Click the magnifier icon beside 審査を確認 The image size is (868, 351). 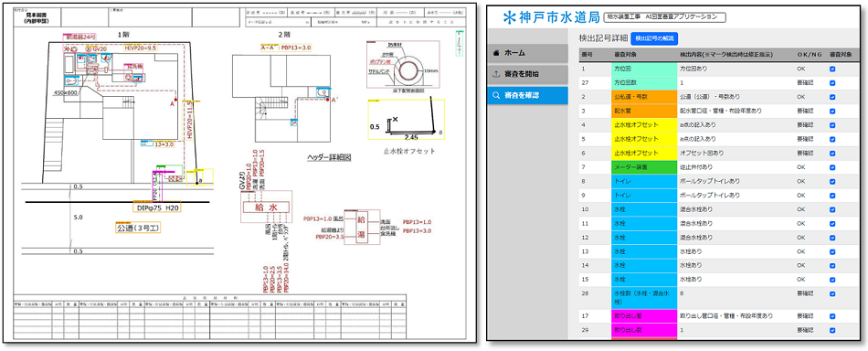496,95
